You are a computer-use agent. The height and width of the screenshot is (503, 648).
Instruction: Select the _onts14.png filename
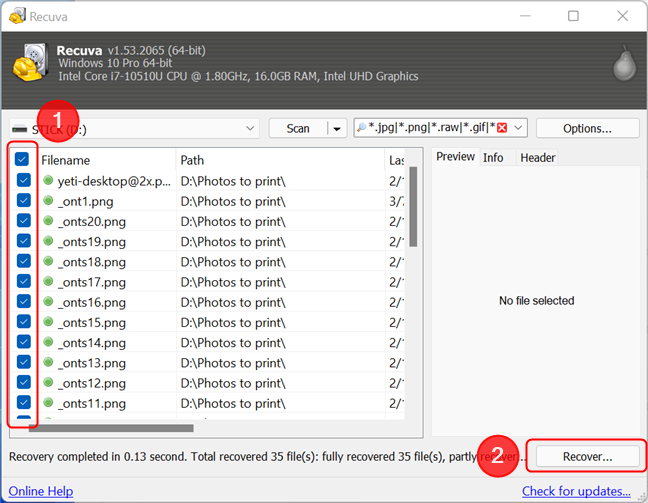92,343
